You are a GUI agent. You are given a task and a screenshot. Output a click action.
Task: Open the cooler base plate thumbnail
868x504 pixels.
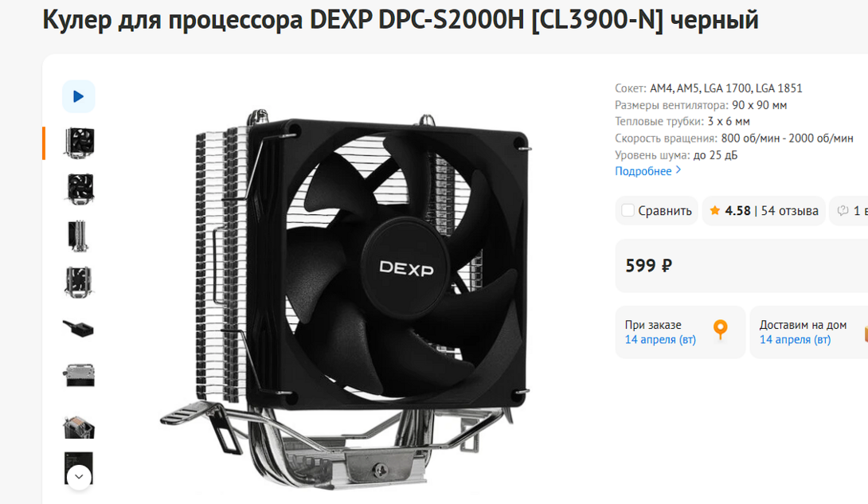click(79, 375)
